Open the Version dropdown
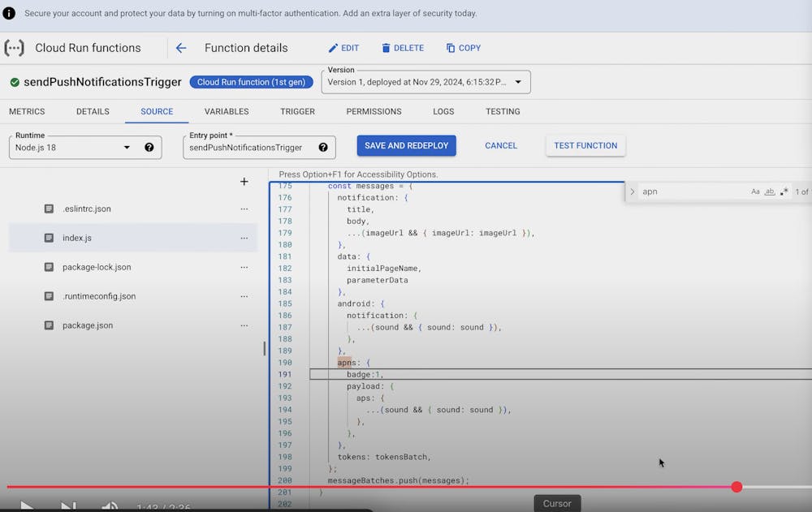 coord(425,82)
